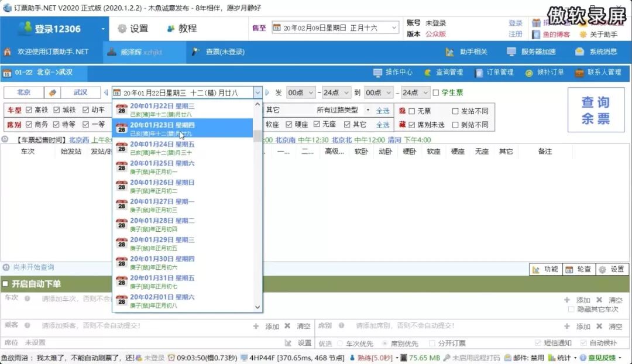Open departure start time 00点 dropdown
The image size is (632, 364).
tap(301, 92)
